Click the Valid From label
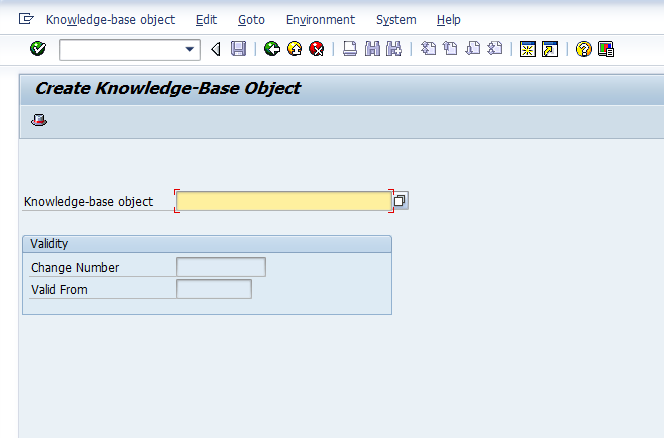The height and width of the screenshot is (438, 664). [59, 290]
